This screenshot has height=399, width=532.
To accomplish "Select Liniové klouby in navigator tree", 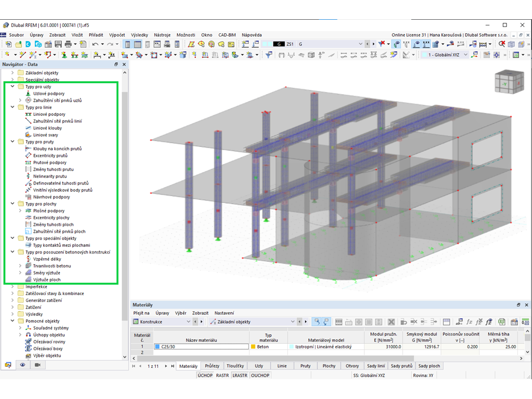I will click(x=47, y=128).
